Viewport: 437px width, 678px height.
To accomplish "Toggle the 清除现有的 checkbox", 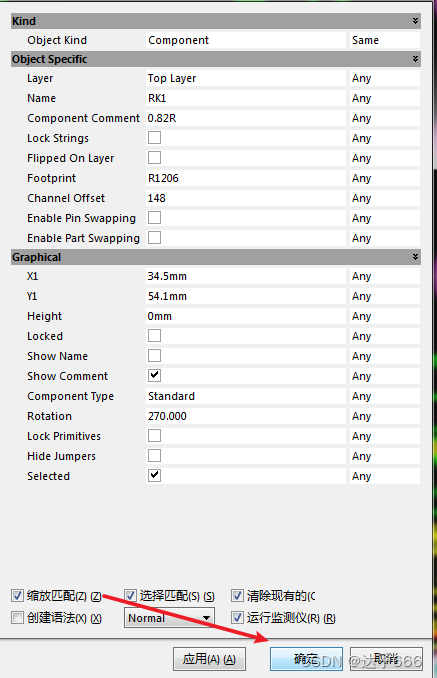I will tap(237, 595).
